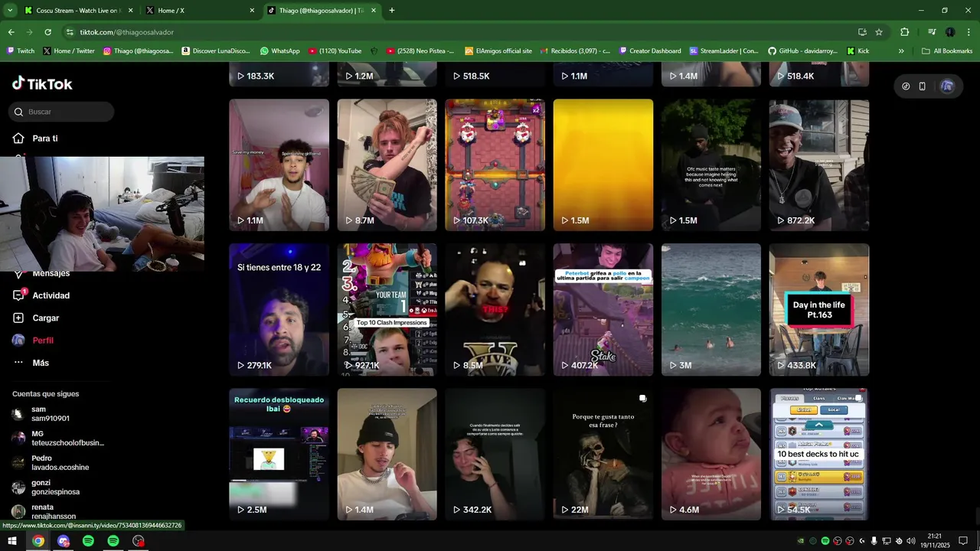Viewport: 980px width, 551px height.
Task: Click the Cargar upload icon
Action: click(x=18, y=318)
